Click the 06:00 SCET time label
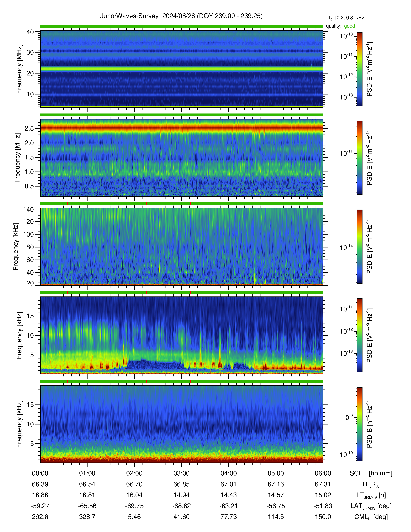The image size is (411, 532). (x=323, y=473)
